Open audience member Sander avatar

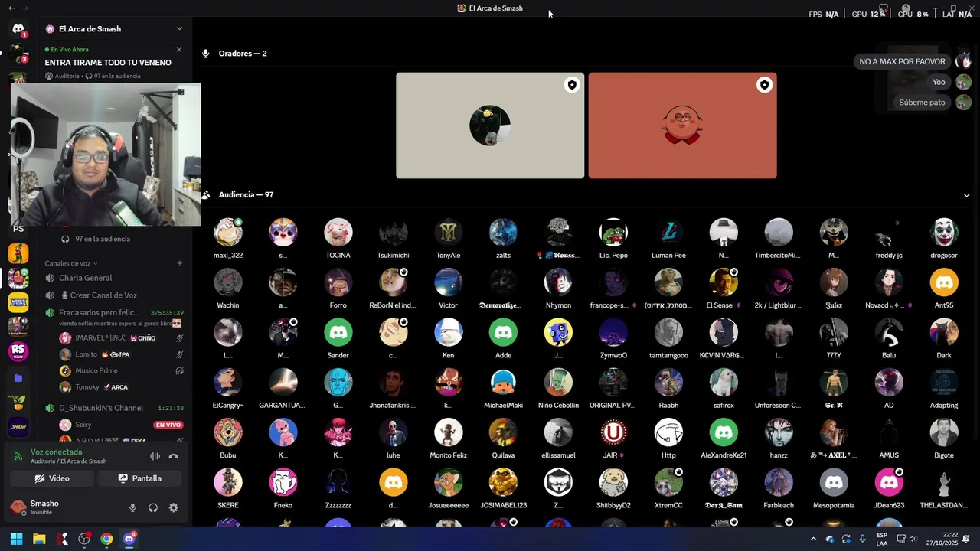338,332
